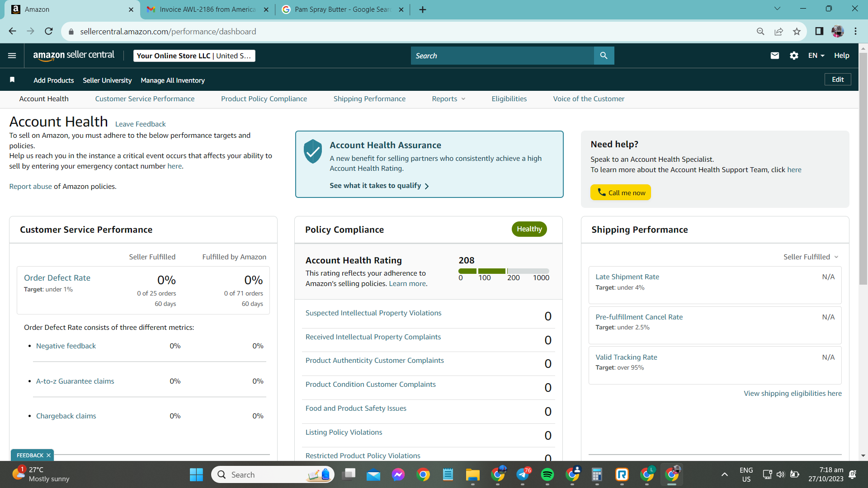Screen dimensions: 868x488
Task: Open the Calculator from the taskbar
Action: point(597,475)
